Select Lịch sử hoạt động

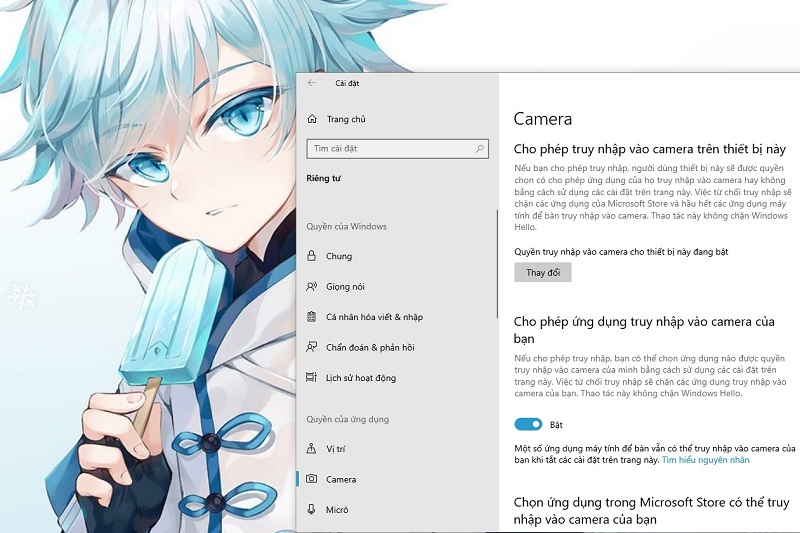tap(361, 378)
